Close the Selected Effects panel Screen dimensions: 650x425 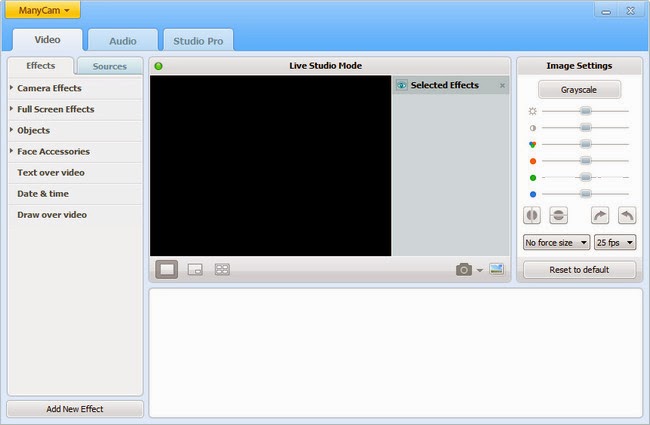(x=502, y=85)
